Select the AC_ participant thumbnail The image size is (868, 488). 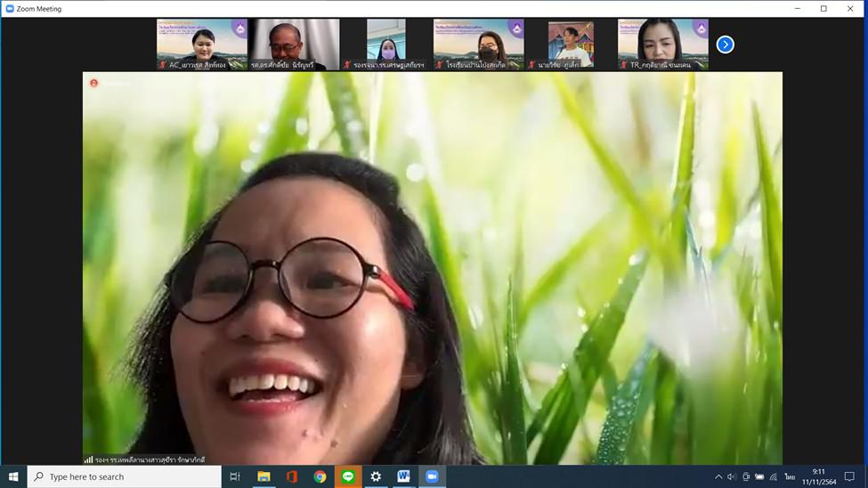202,45
